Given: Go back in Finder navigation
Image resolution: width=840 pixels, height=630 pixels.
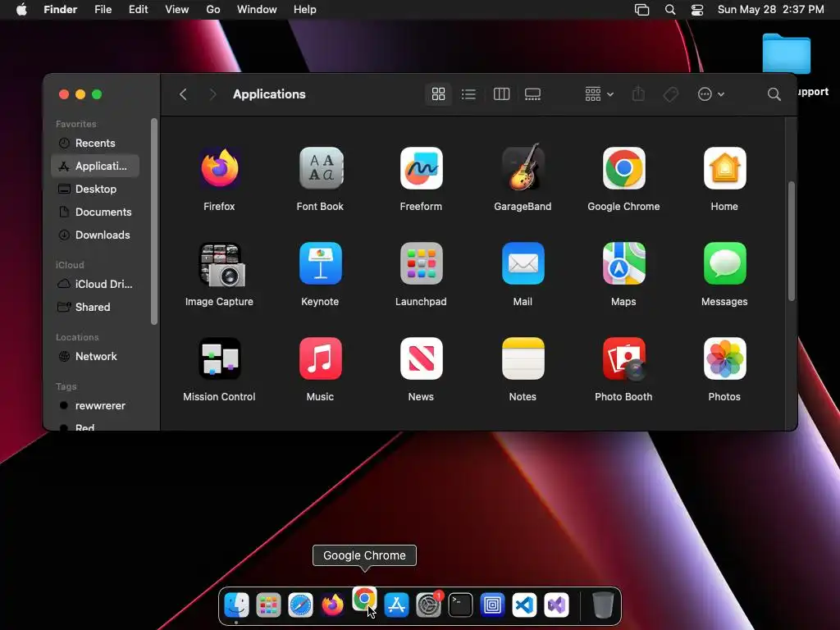Looking at the screenshot, I should pos(183,94).
